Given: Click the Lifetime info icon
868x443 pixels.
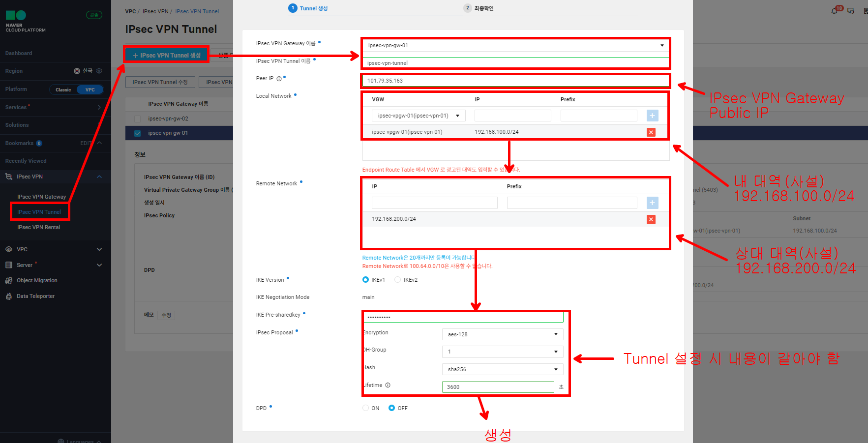Looking at the screenshot, I should [x=388, y=385].
